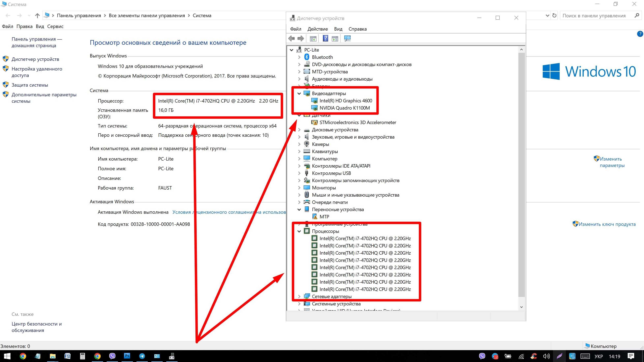Open the license agreement terms link
The width and height of the screenshot is (644, 362).
click(x=229, y=212)
